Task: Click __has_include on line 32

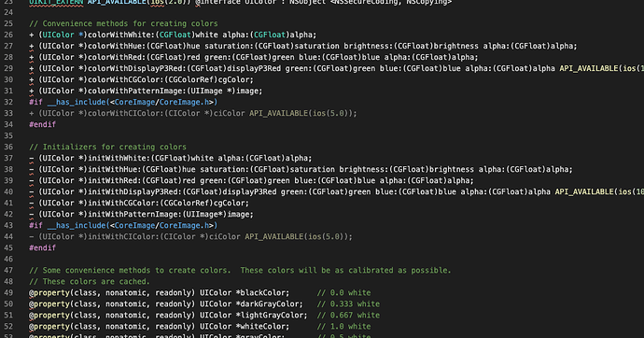Action: tap(77, 102)
